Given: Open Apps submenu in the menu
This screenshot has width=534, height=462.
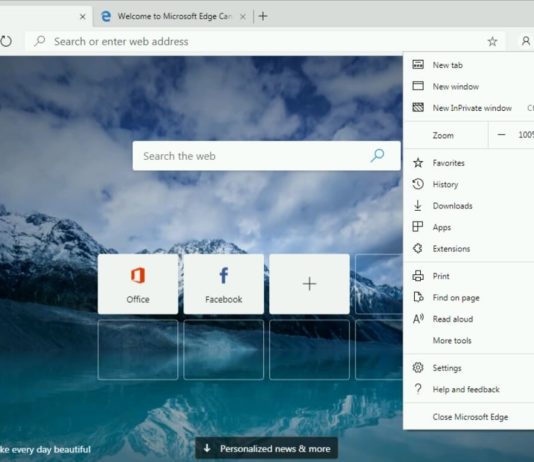Looking at the screenshot, I should coord(469,227).
